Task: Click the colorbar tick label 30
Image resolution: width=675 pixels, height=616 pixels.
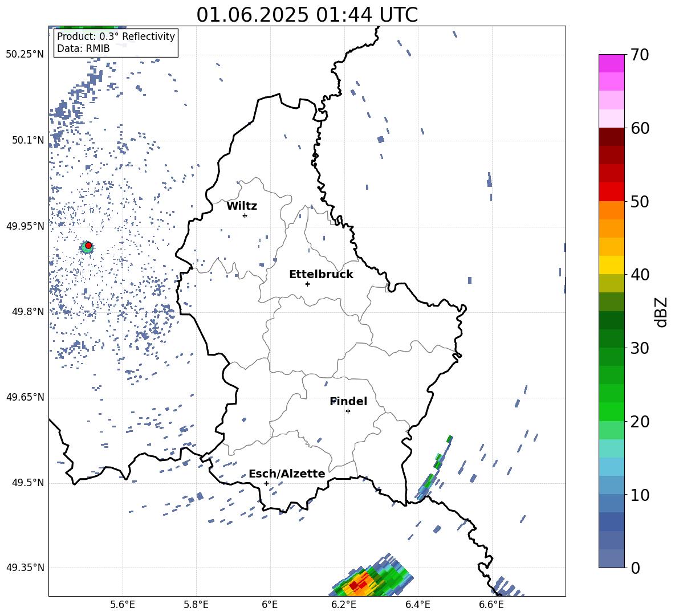Action: point(640,348)
